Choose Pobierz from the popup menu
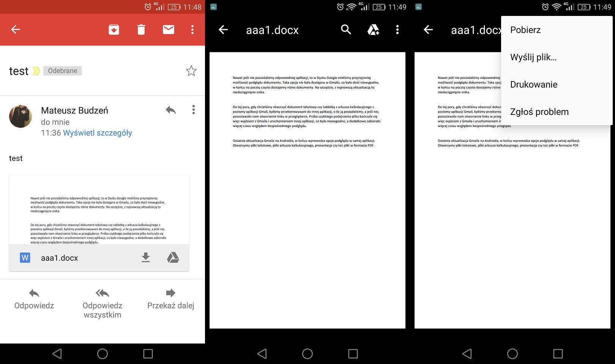 [557, 30]
